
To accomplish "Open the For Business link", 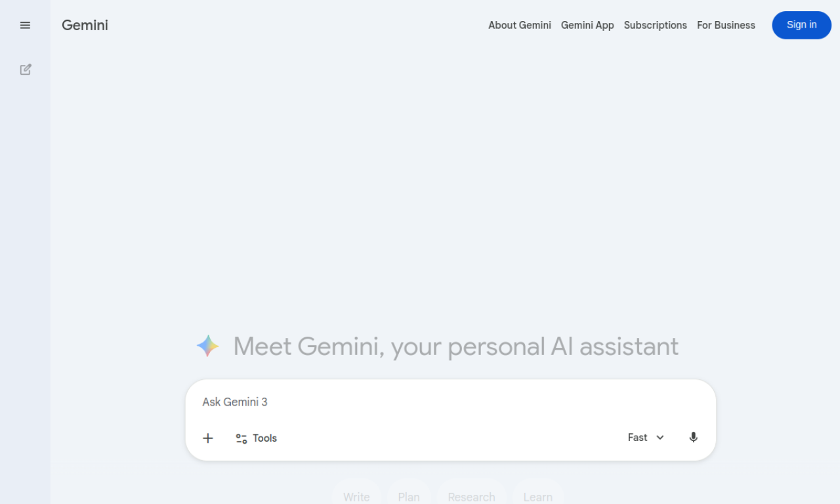I will (726, 25).
